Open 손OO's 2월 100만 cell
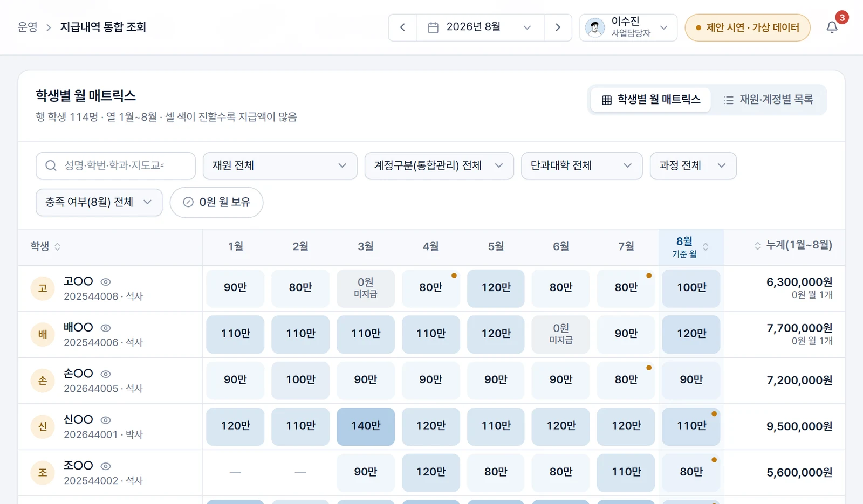The height and width of the screenshot is (504, 863). point(300,381)
